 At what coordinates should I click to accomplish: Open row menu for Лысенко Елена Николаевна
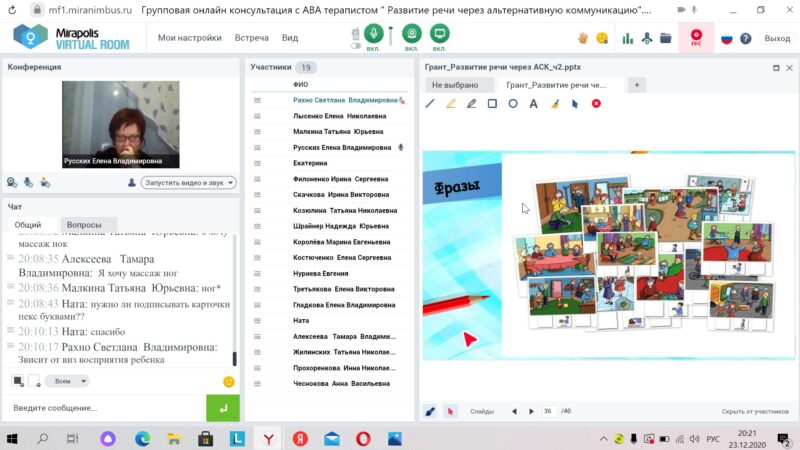257,116
